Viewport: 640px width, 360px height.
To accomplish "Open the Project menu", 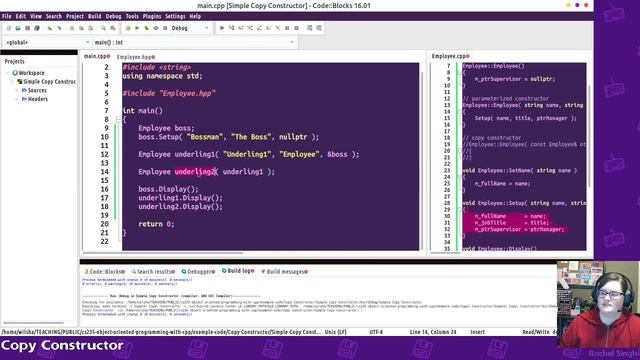I will pyautogui.click(x=75, y=16).
